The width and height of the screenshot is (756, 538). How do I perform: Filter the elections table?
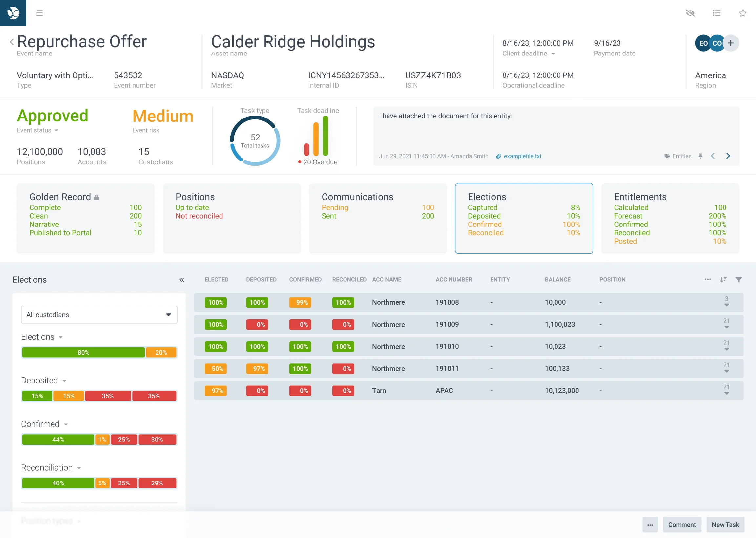click(739, 280)
